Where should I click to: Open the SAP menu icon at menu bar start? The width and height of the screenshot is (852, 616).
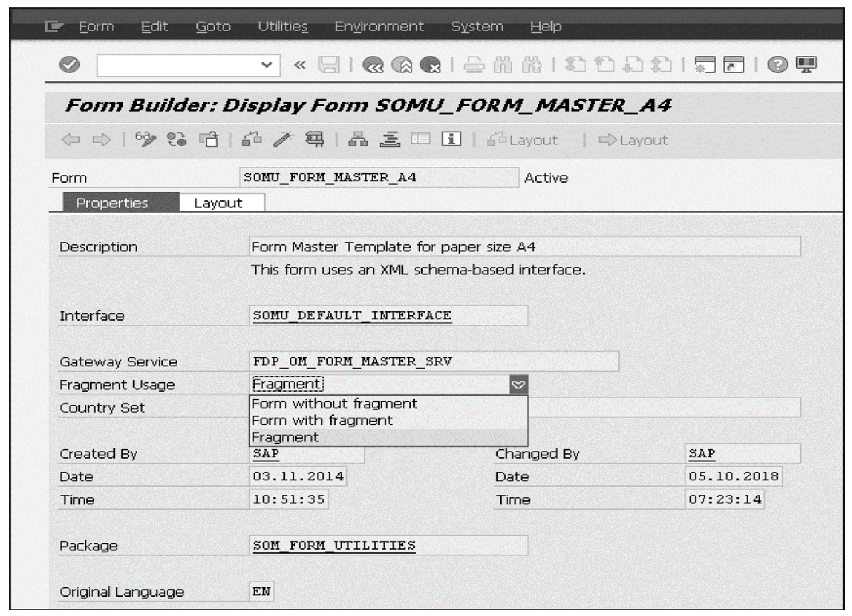pyautogui.click(x=53, y=26)
